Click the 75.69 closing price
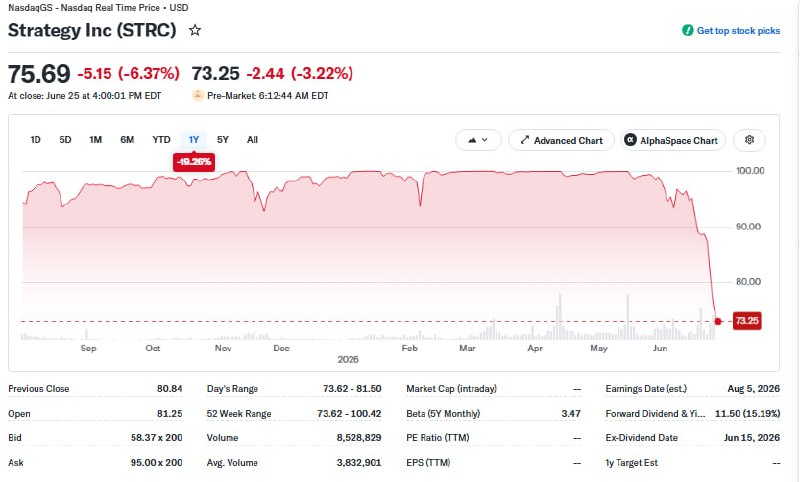This screenshot has height=482, width=800. pos(39,74)
